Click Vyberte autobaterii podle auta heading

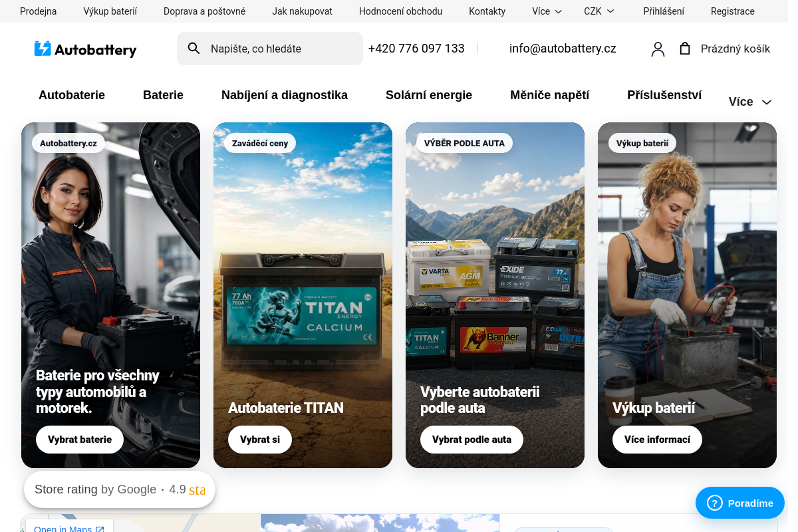pyautogui.click(x=479, y=400)
